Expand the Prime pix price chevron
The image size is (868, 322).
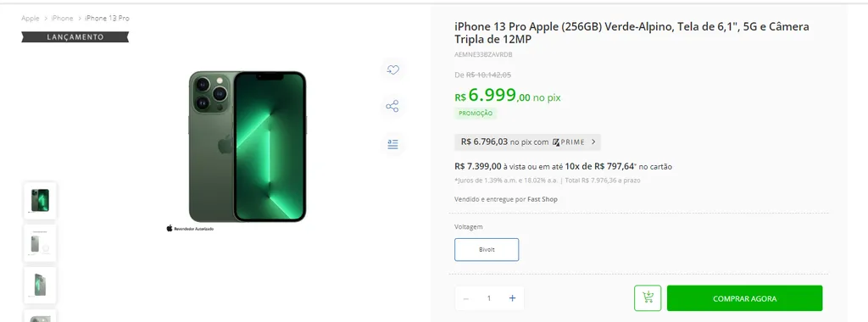click(x=593, y=142)
